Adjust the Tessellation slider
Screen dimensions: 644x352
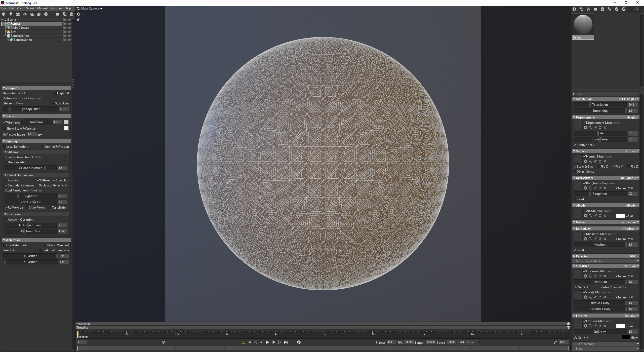click(600, 105)
